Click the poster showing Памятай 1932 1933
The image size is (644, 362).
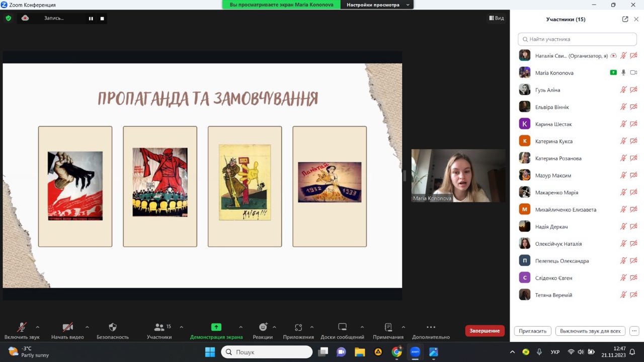coord(330,182)
